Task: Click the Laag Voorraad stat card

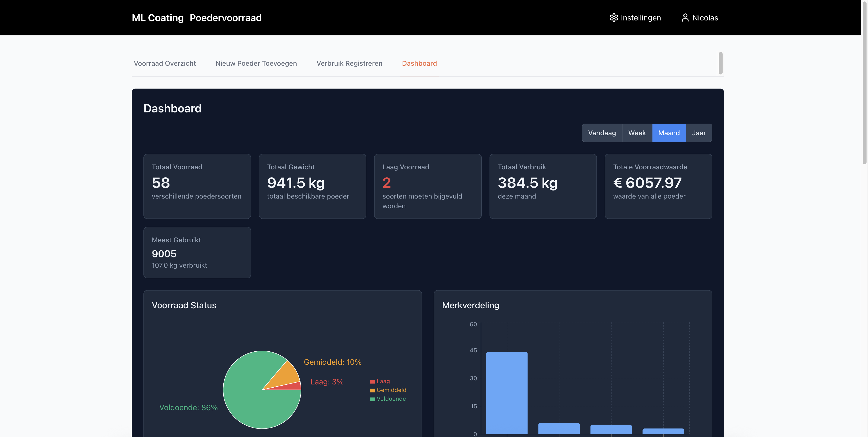Action: 428,186
